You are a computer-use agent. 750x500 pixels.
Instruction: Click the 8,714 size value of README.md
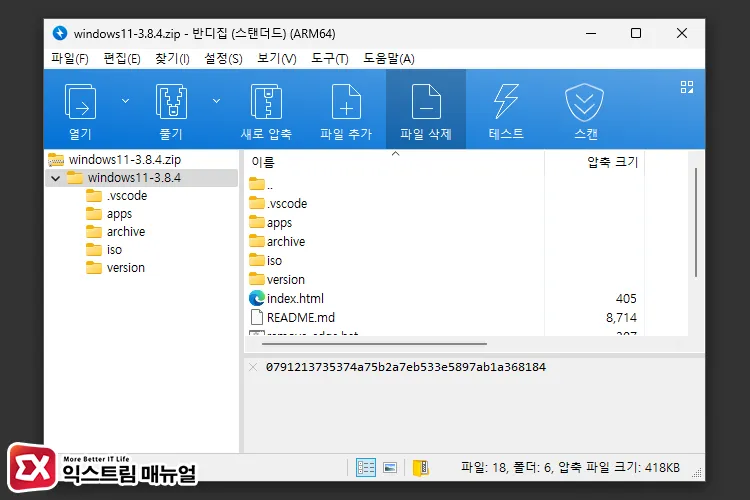click(621, 318)
